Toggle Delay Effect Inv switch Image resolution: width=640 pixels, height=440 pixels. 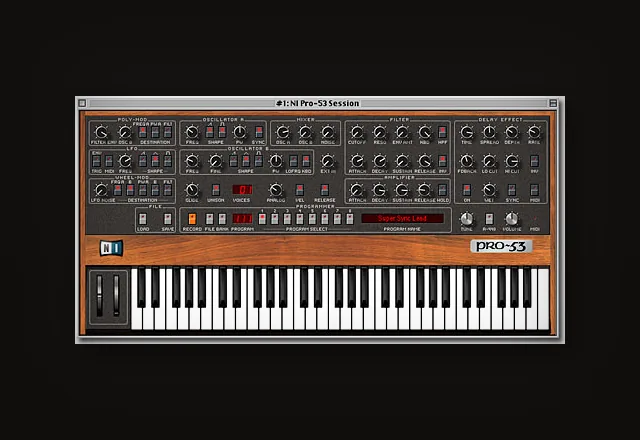point(534,161)
